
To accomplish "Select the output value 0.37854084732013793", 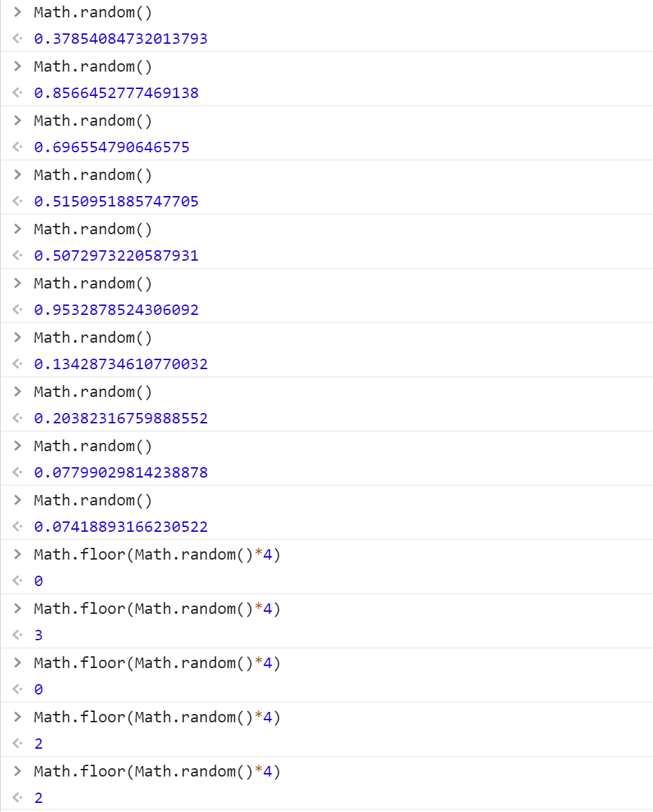I will pos(121,39).
